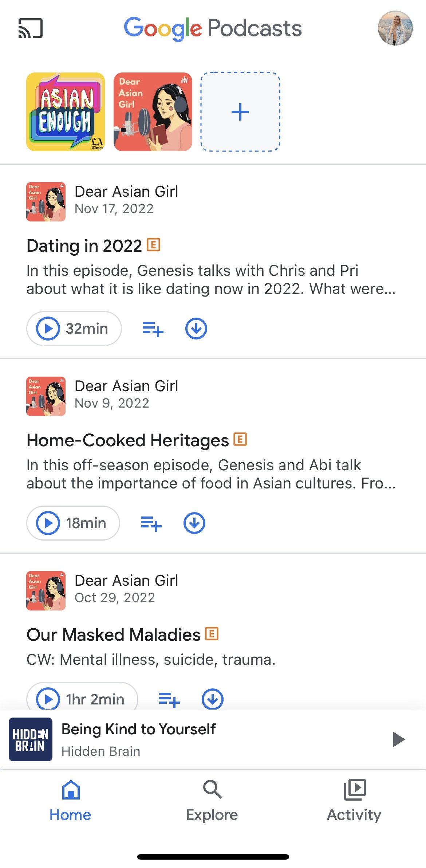Play Dating in 2022 episode 32min
This screenshot has width=426, height=868.
point(74,329)
